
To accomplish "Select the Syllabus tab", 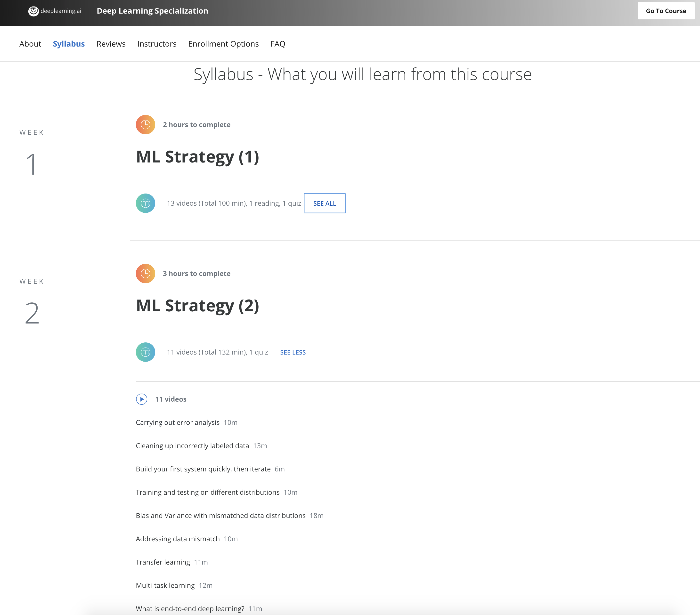I will point(68,44).
